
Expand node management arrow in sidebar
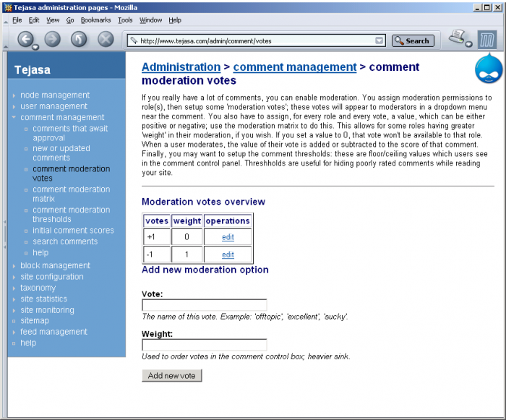point(14,95)
